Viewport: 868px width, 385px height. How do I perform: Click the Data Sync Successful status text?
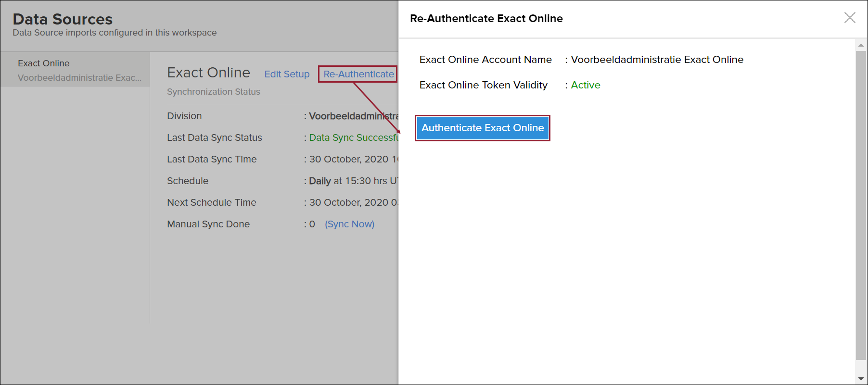354,137
